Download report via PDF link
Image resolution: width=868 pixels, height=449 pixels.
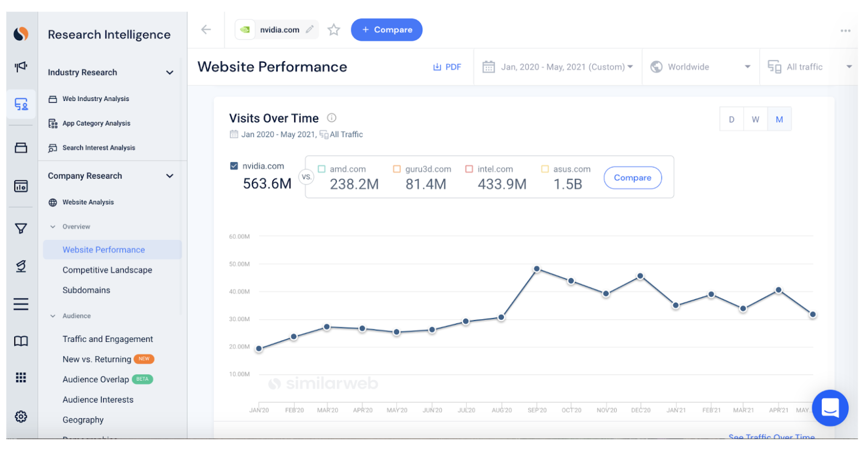click(447, 67)
